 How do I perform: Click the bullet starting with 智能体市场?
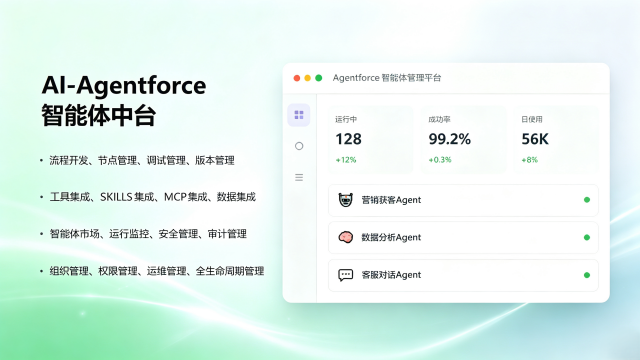point(148,234)
